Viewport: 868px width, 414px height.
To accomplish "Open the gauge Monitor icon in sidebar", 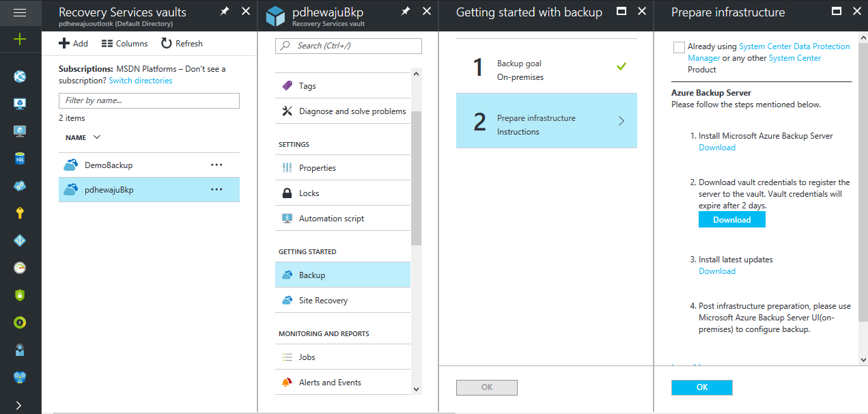I will coord(20,268).
